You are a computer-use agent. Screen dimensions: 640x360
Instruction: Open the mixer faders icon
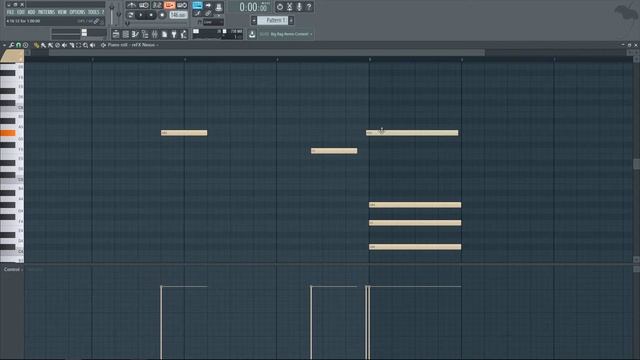point(155,34)
